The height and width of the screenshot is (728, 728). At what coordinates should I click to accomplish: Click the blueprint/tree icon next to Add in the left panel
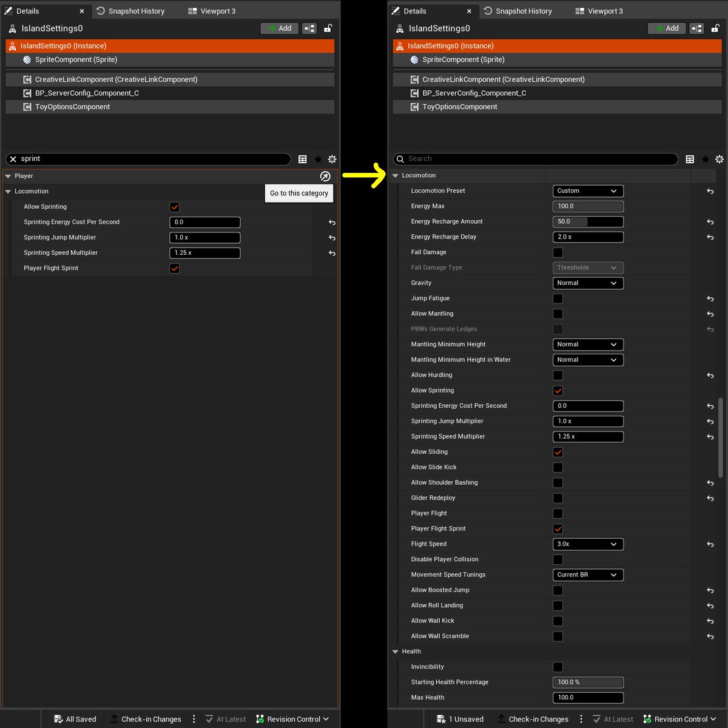[309, 29]
